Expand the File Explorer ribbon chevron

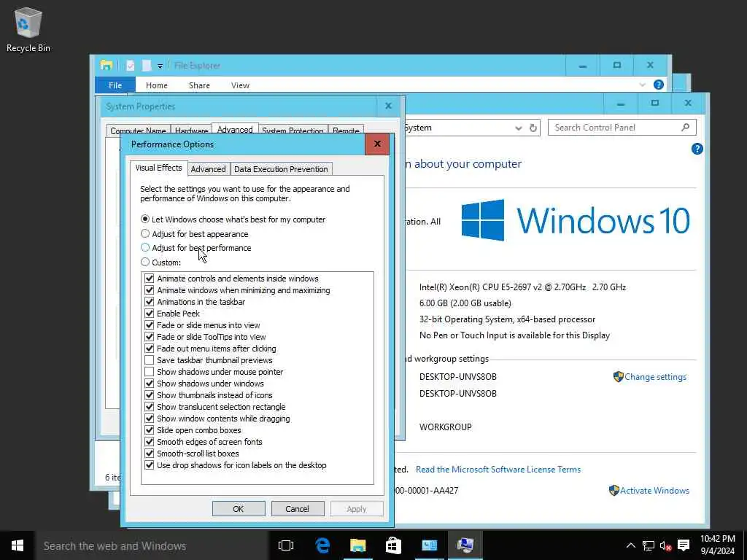642,85
